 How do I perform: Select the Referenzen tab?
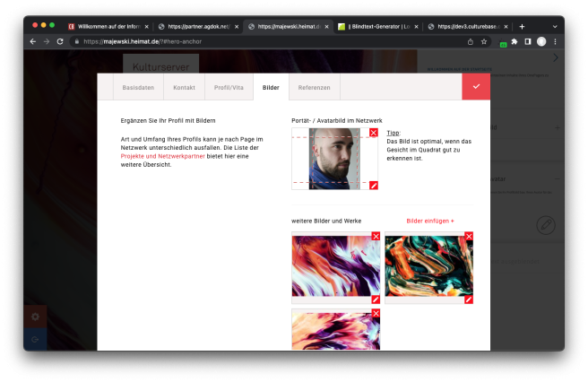tap(314, 88)
